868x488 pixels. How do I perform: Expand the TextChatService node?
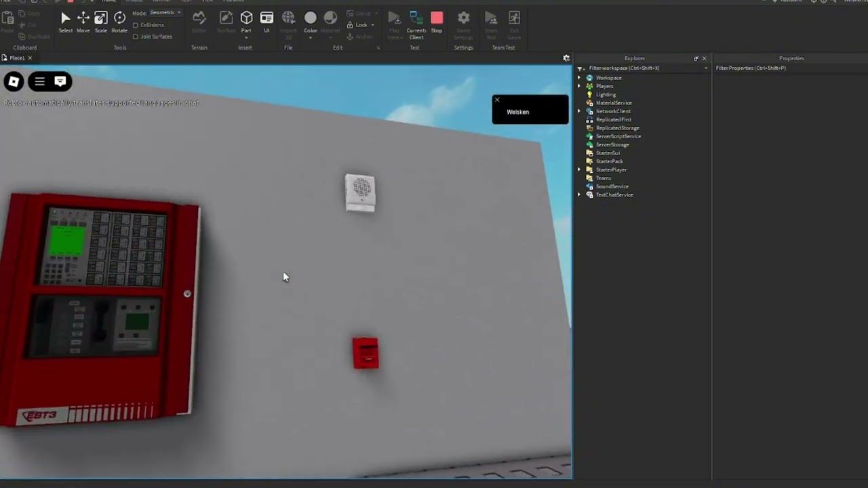[579, 195]
